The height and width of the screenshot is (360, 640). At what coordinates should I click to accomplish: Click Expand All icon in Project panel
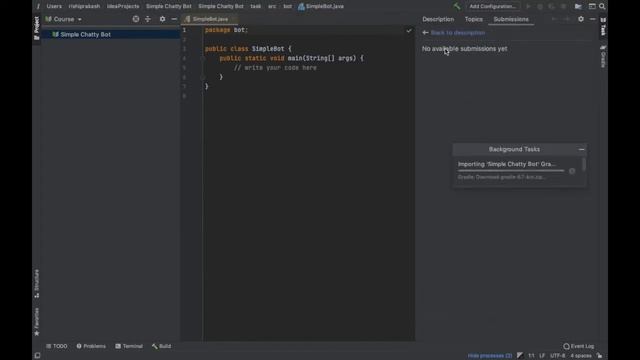(148, 19)
